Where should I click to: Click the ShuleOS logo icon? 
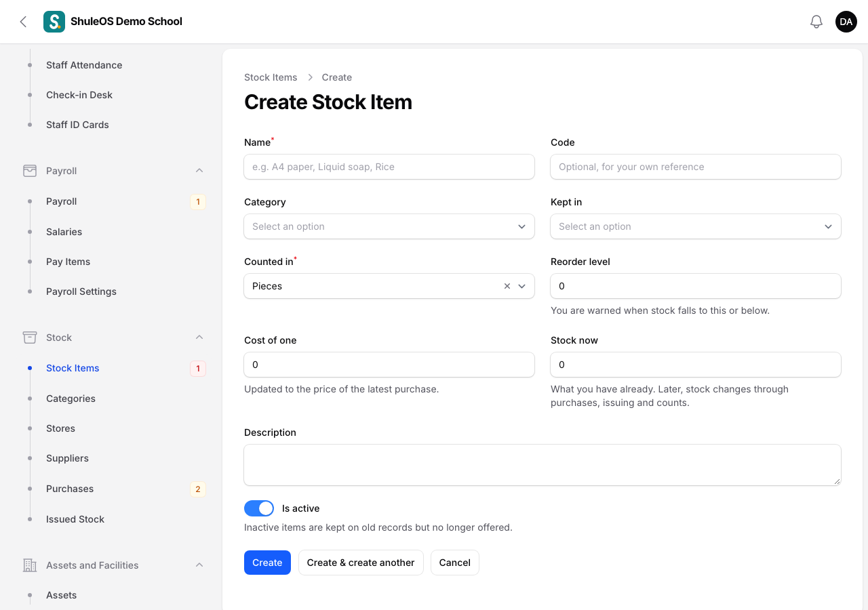pyautogui.click(x=54, y=22)
